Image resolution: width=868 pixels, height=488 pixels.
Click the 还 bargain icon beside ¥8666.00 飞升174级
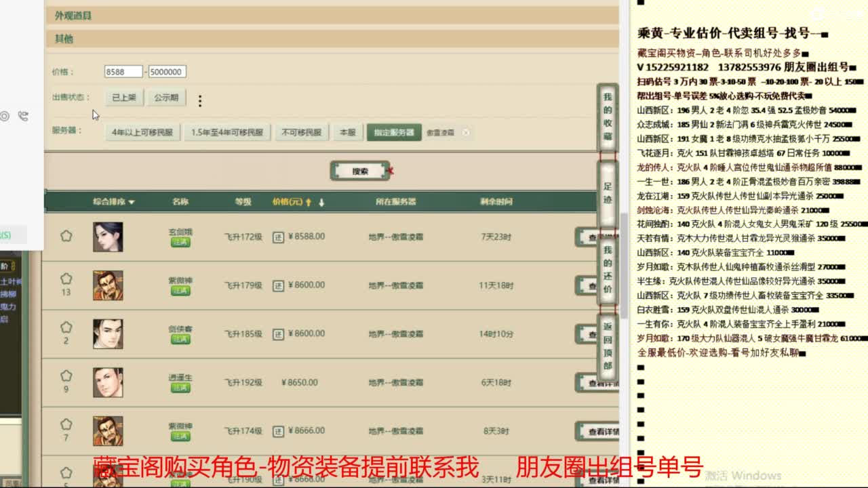coord(278,431)
